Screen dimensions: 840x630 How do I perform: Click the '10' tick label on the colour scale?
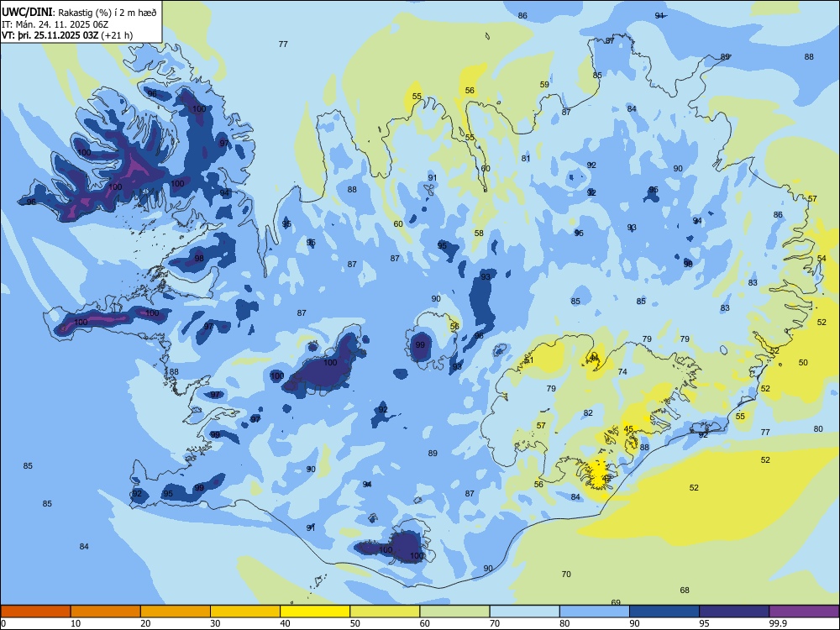point(76,623)
